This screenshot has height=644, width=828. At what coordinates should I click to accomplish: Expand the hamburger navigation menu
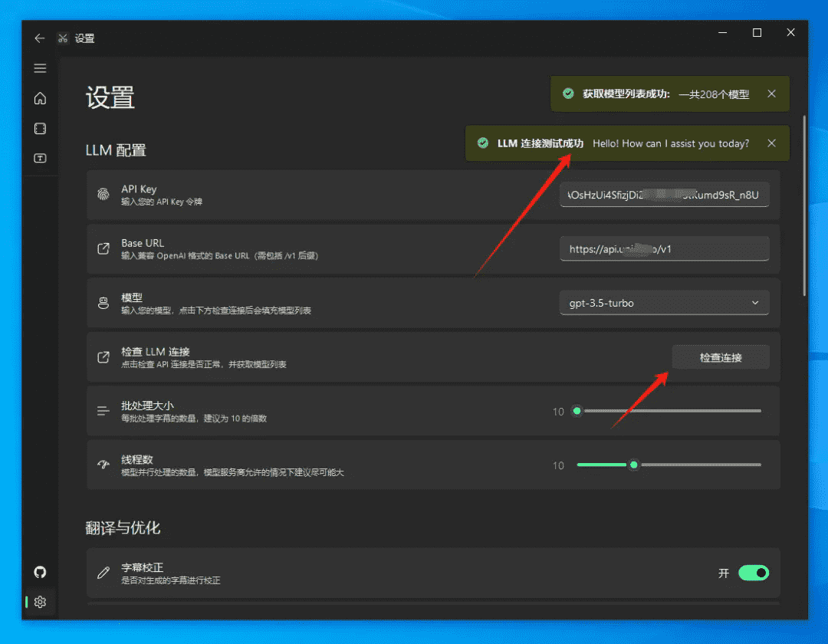coord(40,68)
